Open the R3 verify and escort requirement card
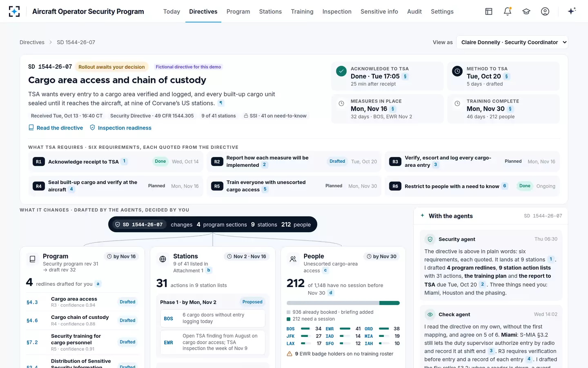This screenshot has width=588, height=368. pyautogui.click(x=472, y=162)
